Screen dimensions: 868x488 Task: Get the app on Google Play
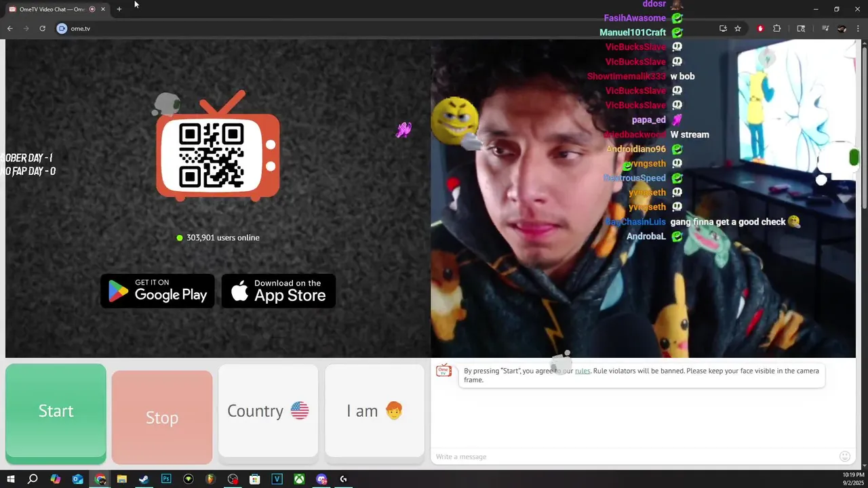tap(157, 291)
